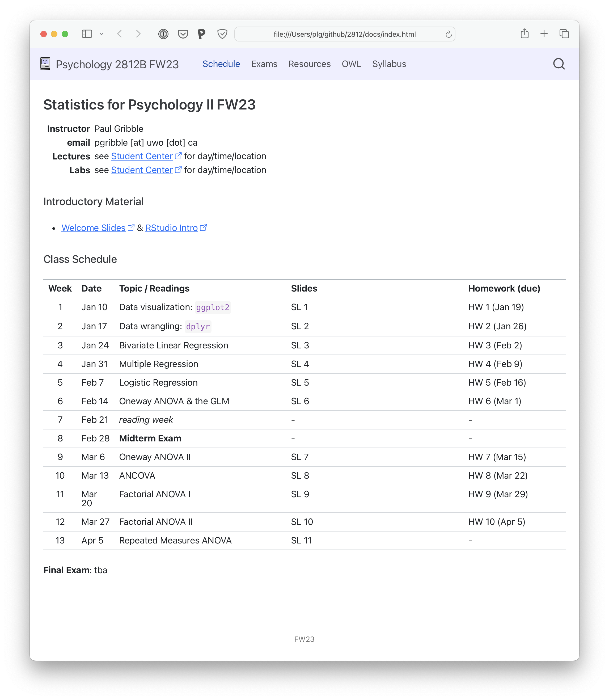Click the 1Password extension icon

tap(163, 34)
